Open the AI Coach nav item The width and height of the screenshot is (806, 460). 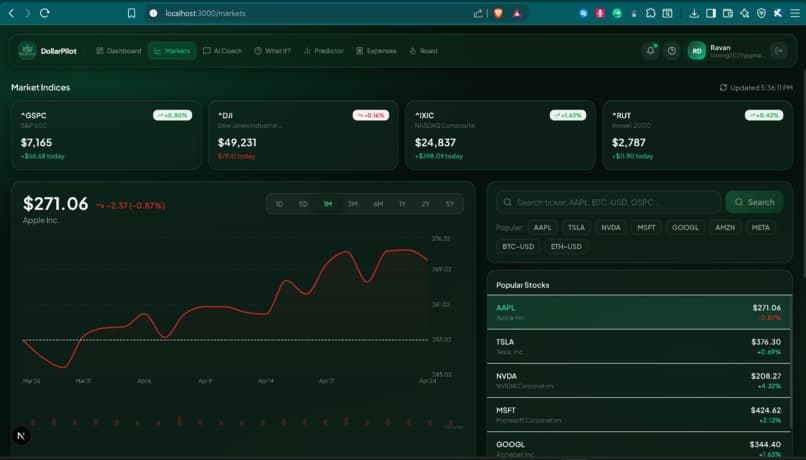[223, 51]
